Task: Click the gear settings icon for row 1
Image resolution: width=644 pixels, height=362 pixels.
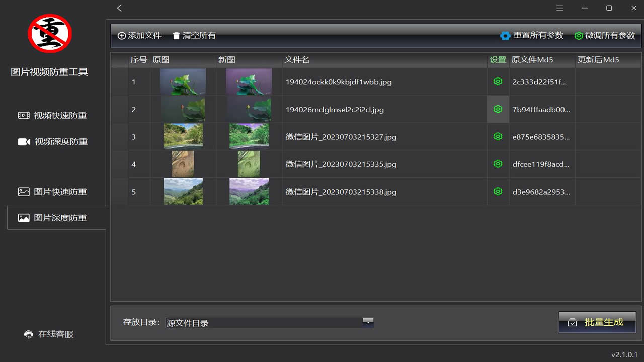Action: pos(498,82)
